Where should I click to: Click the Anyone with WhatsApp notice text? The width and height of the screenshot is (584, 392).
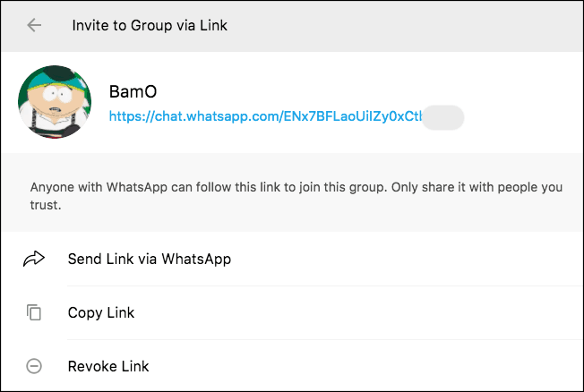[x=296, y=196]
